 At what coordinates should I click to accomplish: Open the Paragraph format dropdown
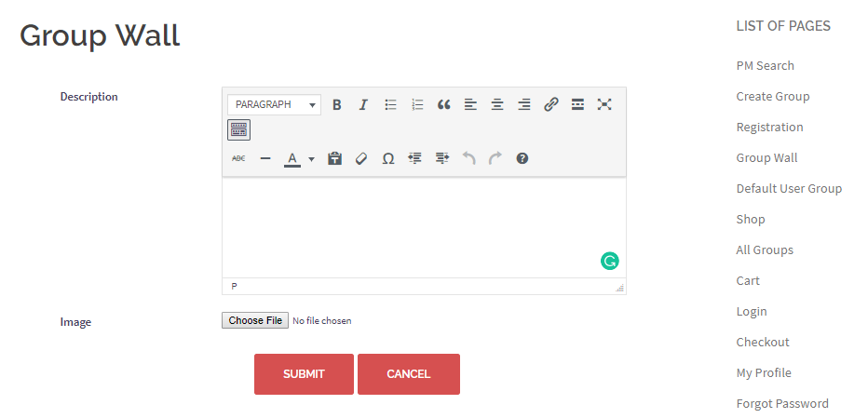coord(274,104)
